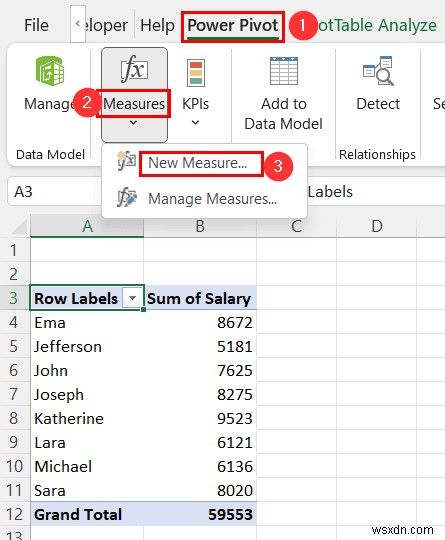This screenshot has width=445, height=540.
Task: Click the KPIs traffic light icon
Action: tap(196, 72)
